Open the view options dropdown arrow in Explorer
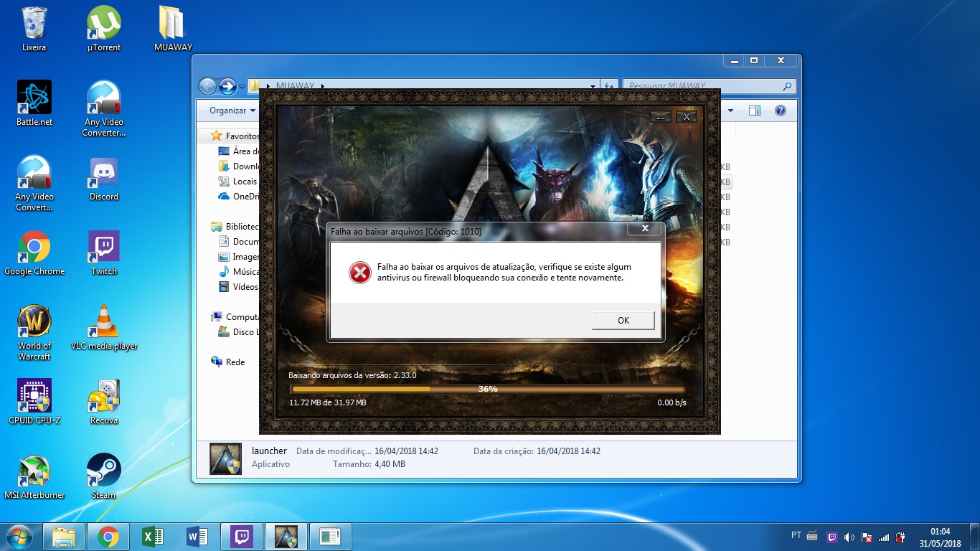The height and width of the screenshot is (551, 980). pos(731,110)
